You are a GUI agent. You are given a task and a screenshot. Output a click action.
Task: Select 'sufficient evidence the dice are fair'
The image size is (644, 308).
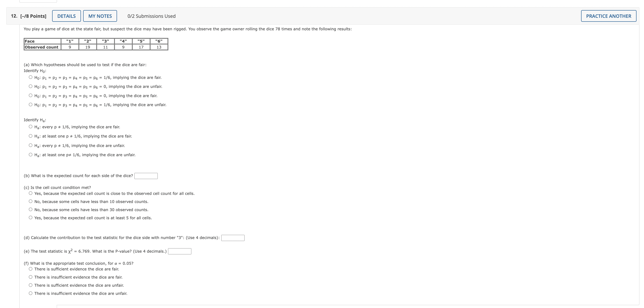[31, 269]
